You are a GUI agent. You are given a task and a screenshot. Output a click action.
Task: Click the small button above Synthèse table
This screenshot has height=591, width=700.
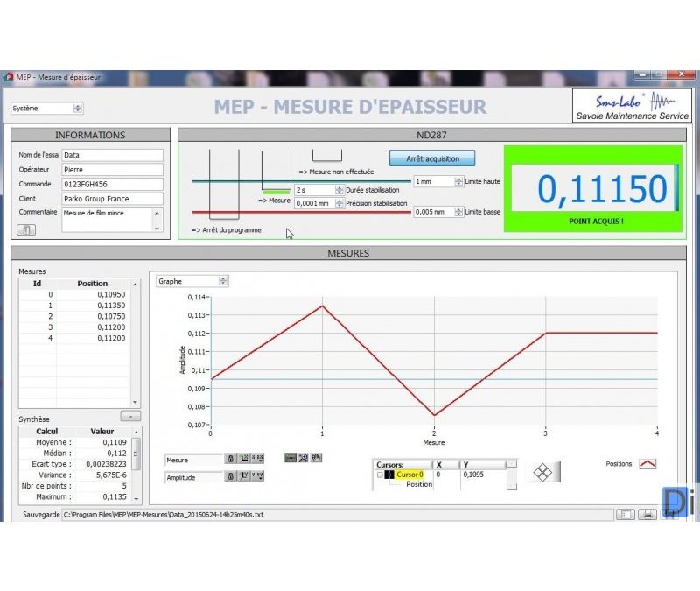[x=130, y=417]
